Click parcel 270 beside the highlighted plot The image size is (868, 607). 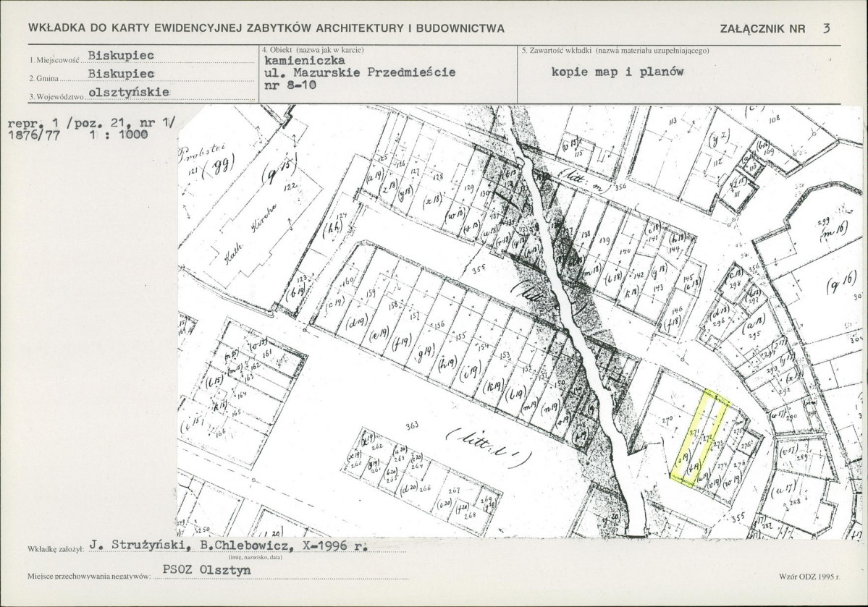667,420
